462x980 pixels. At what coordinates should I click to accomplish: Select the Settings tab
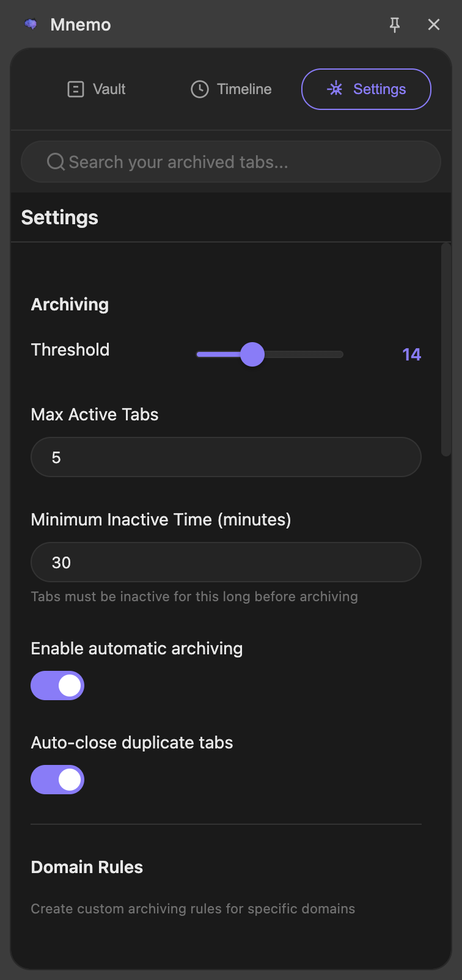click(x=366, y=89)
